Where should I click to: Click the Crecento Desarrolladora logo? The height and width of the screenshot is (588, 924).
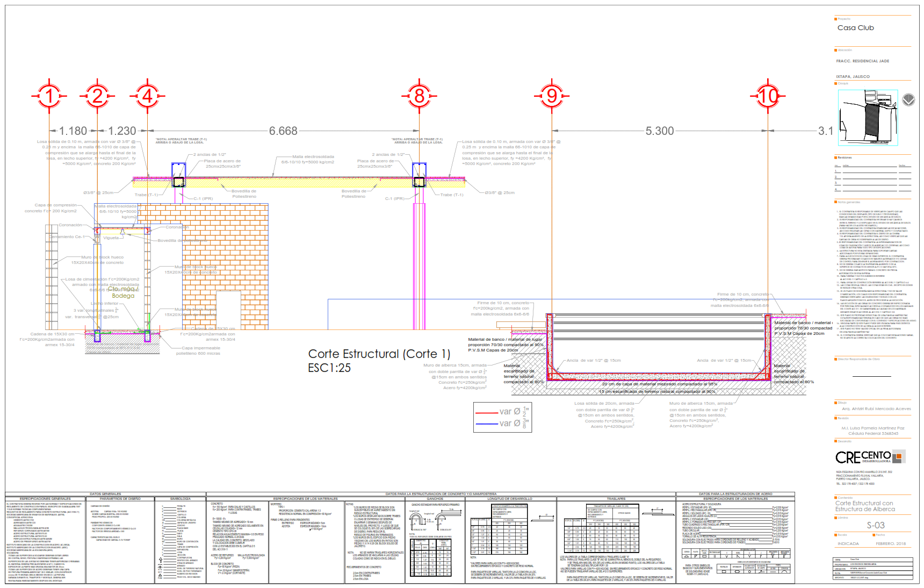click(x=870, y=457)
